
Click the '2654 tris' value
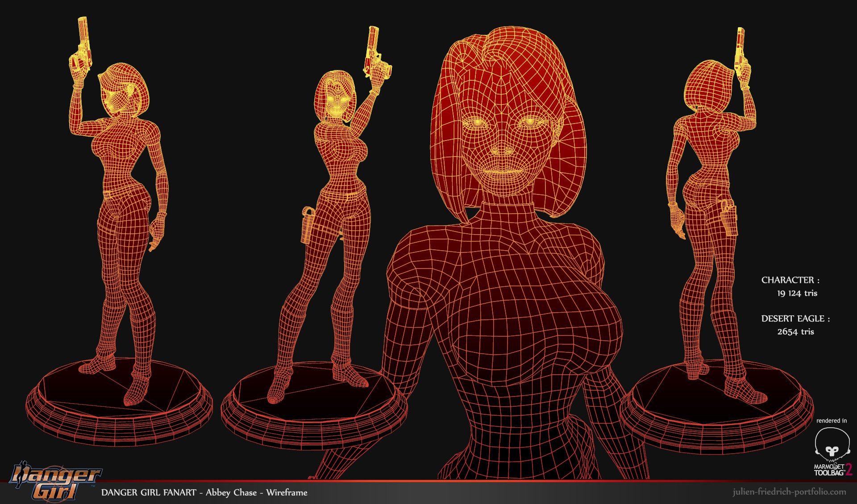[795, 331]
